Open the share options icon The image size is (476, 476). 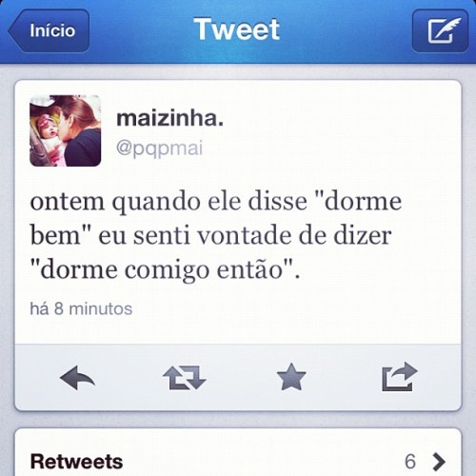(400, 377)
